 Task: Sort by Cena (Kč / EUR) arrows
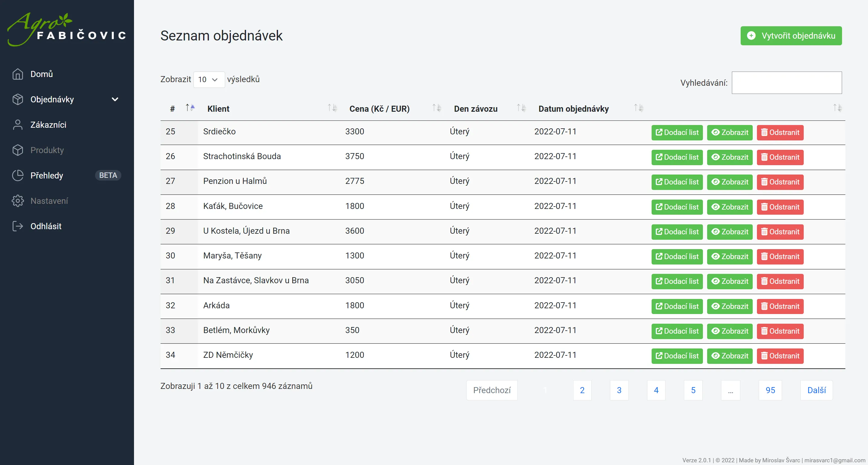(437, 108)
